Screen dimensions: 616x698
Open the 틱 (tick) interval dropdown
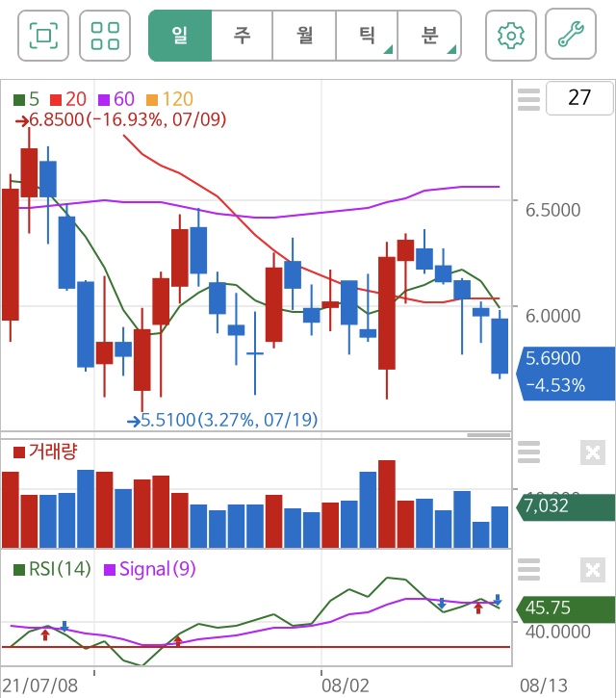pyautogui.click(x=368, y=36)
